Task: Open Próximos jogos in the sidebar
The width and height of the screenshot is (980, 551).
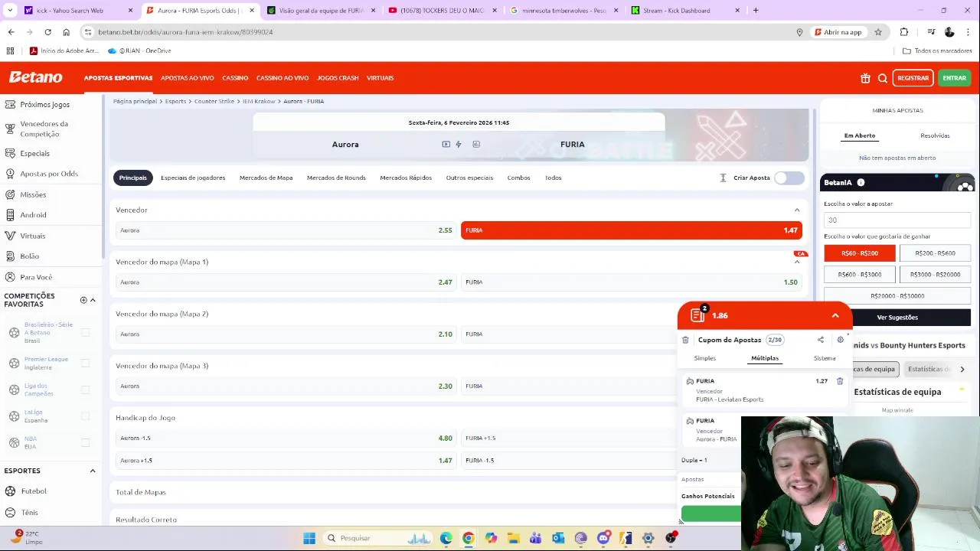Action: tap(44, 104)
